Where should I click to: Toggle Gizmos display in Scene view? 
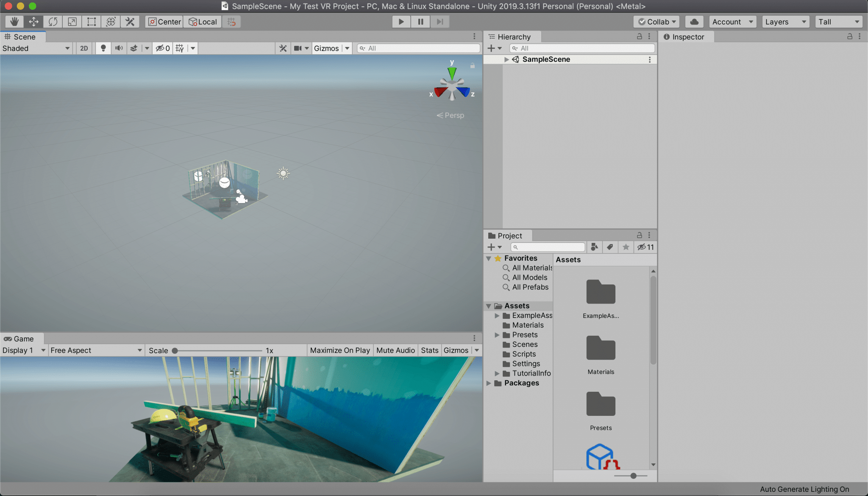point(327,47)
